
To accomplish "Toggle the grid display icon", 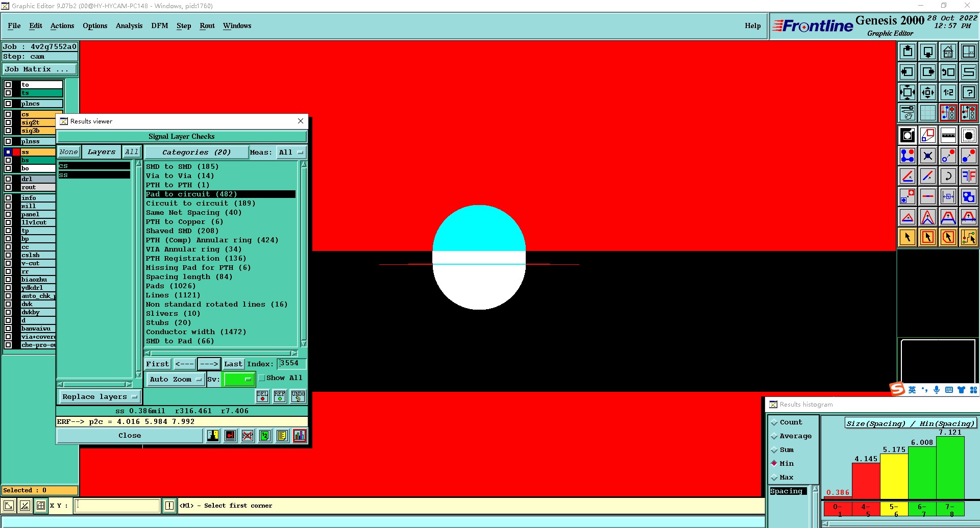I will 928,113.
